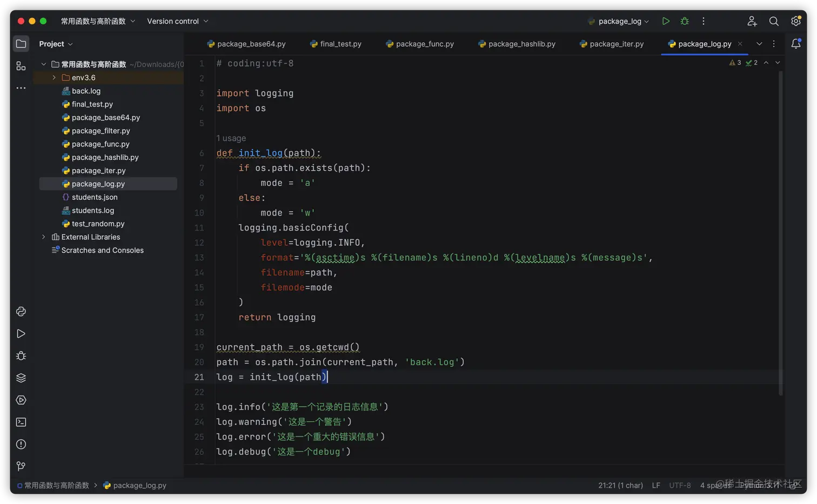Switch to the final_test.py tab

click(x=336, y=44)
